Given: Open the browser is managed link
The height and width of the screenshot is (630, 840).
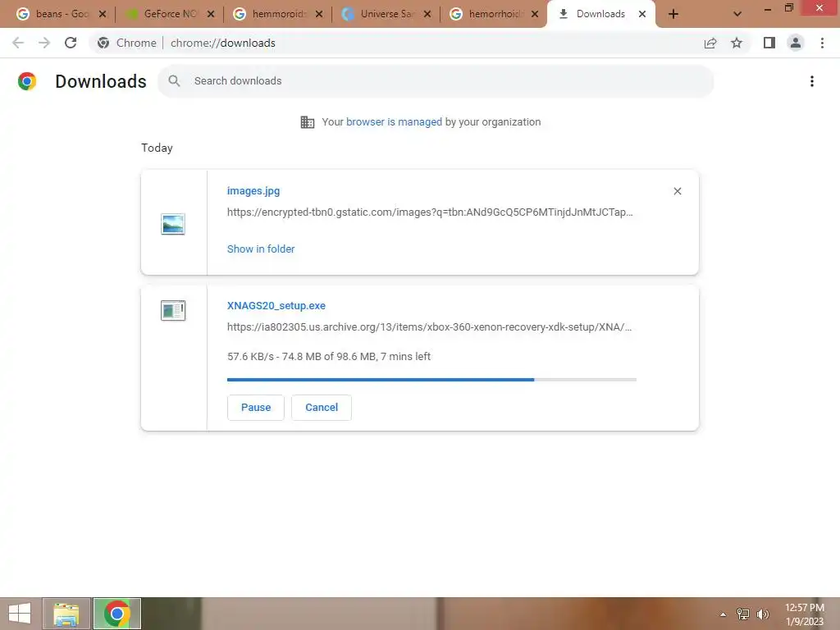Looking at the screenshot, I should pyautogui.click(x=394, y=121).
